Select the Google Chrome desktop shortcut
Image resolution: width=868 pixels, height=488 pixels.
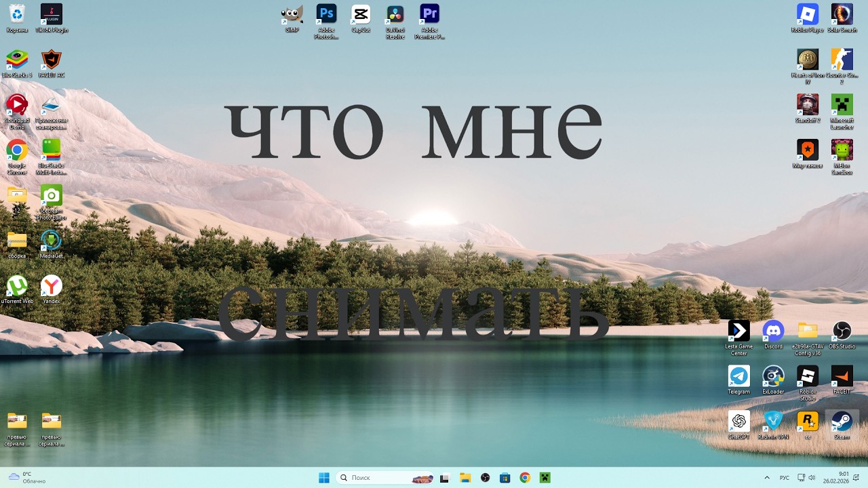(x=17, y=157)
